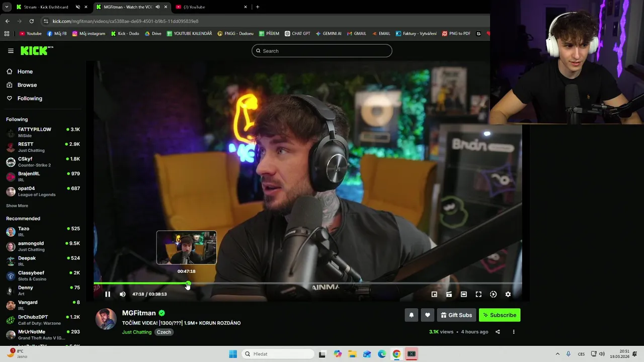Open the CHAT GPT bookmark
The image size is (644, 362).
point(297,34)
